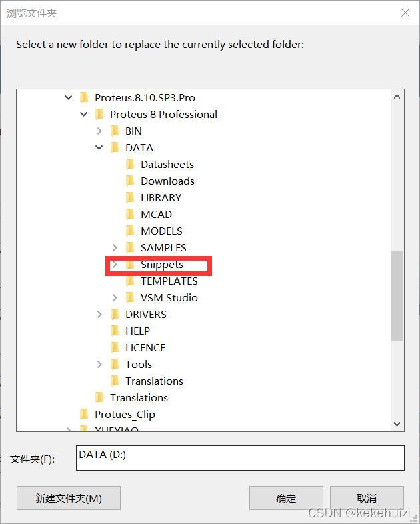Collapse the Proteus 8 Professional folder

pos(84,114)
